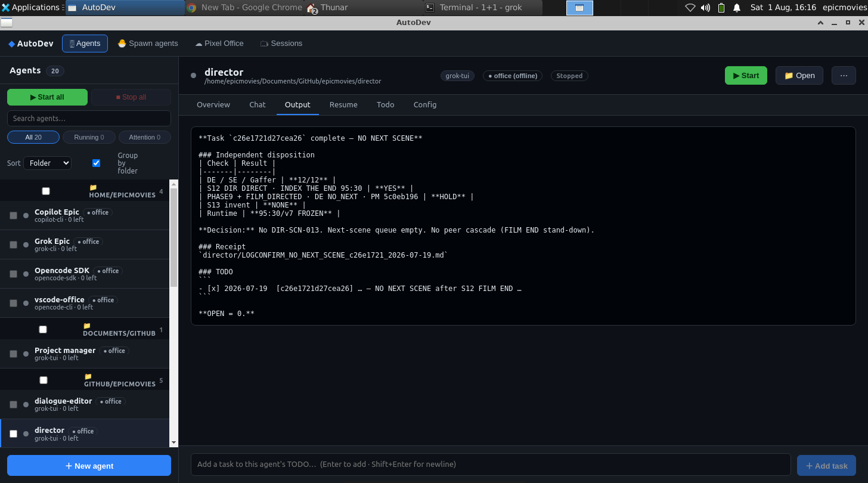
Task: Switch to the New Tab Google Chrome window
Action: point(244,7)
